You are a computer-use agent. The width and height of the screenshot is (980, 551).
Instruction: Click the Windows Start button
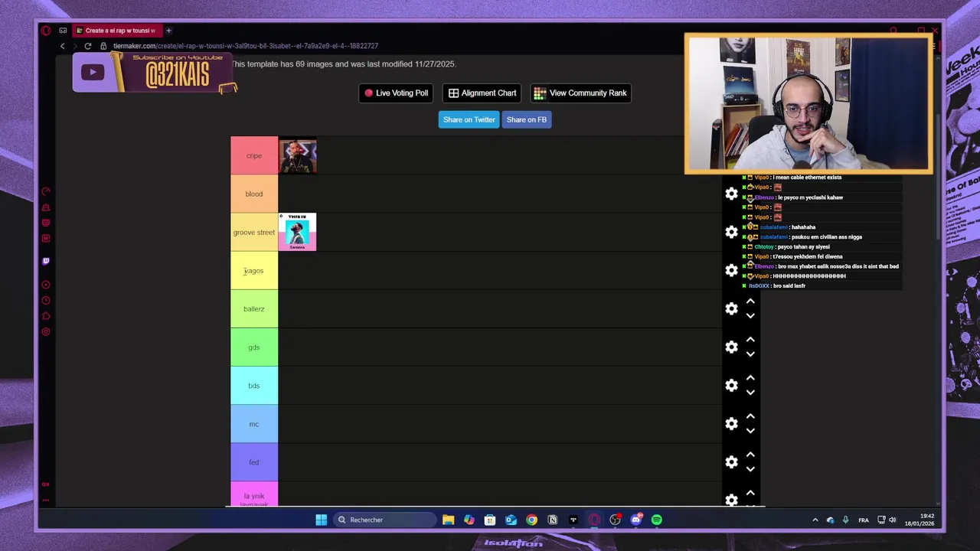coord(322,520)
